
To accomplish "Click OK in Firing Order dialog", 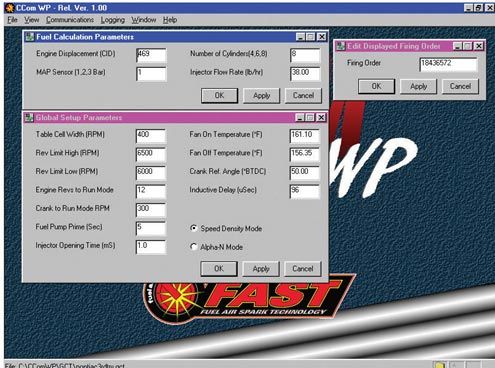I will (x=376, y=86).
